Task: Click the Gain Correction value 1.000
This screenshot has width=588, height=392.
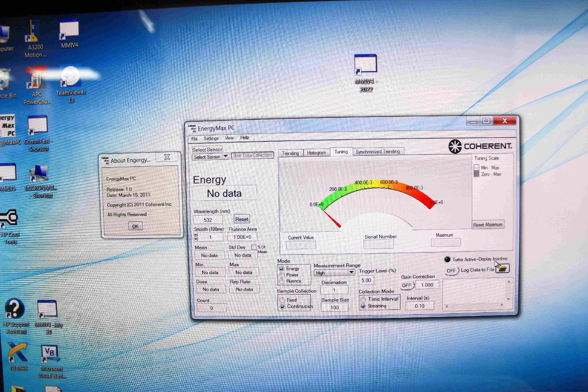Action: point(427,285)
